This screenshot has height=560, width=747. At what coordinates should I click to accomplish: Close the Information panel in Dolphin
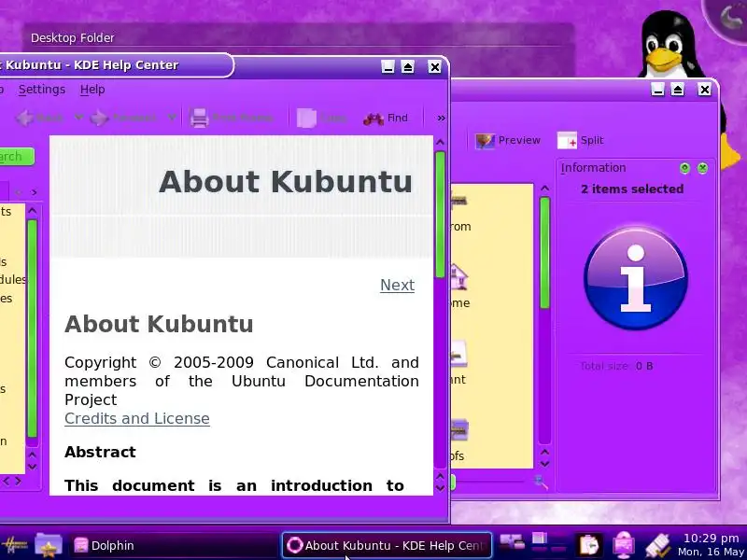click(703, 168)
